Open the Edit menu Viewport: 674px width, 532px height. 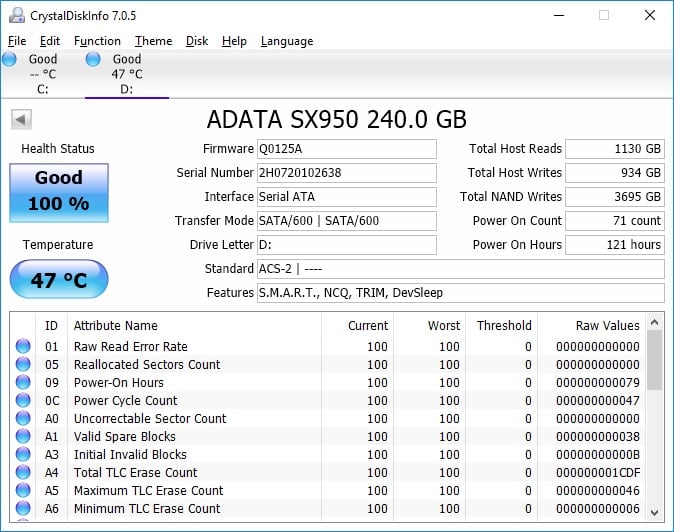click(50, 41)
